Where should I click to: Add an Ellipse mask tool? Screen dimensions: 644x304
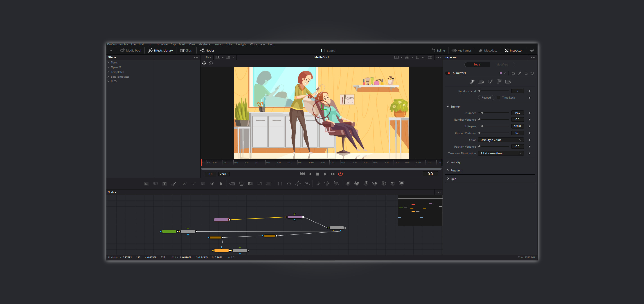click(x=289, y=184)
